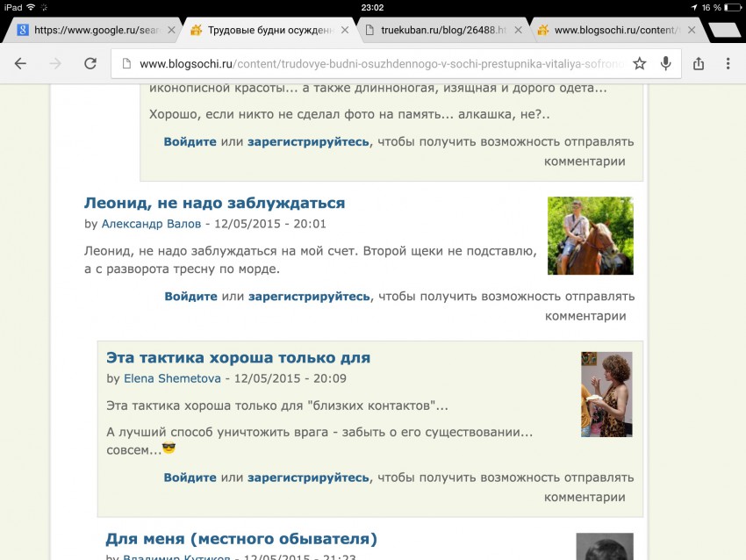The image size is (746, 560).
Task: Click "Войдите" under Elena Shemetova's comment
Action: click(x=190, y=477)
